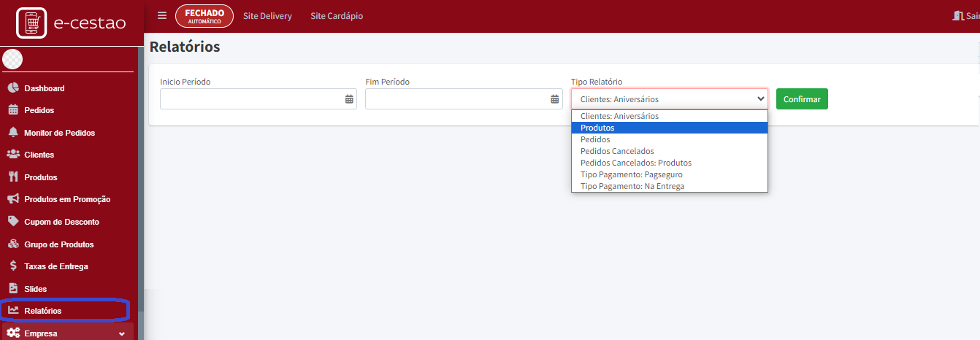Viewport: 980px width, 340px height.
Task: Click the Empresa gears icon
Action: (x=13, y=333)
